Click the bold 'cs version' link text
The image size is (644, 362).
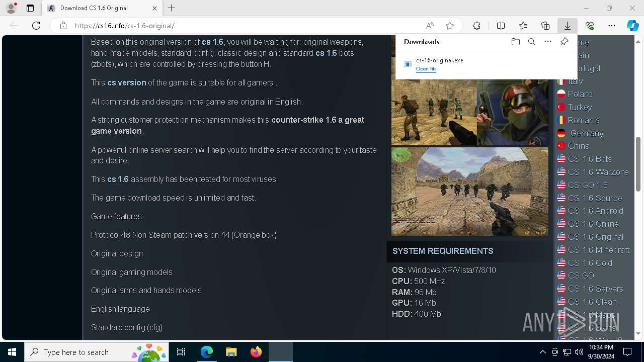click(127, 82)
